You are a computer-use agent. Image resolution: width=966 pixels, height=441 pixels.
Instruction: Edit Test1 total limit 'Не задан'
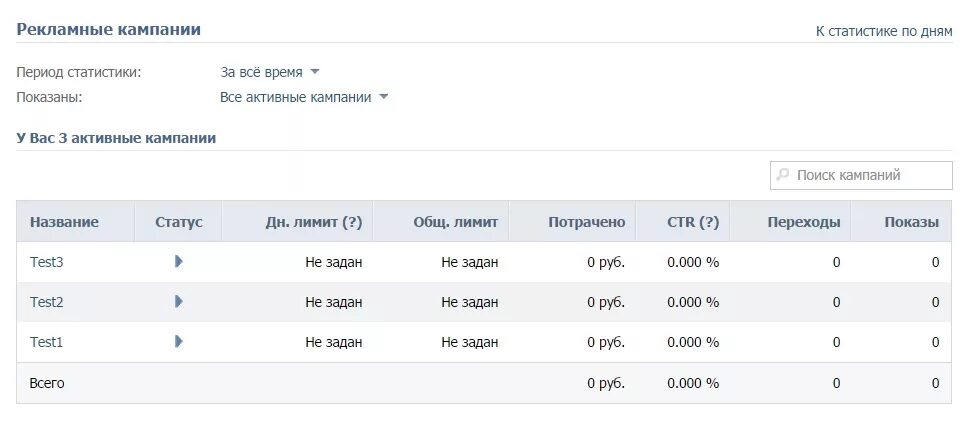tap(469, 342)
